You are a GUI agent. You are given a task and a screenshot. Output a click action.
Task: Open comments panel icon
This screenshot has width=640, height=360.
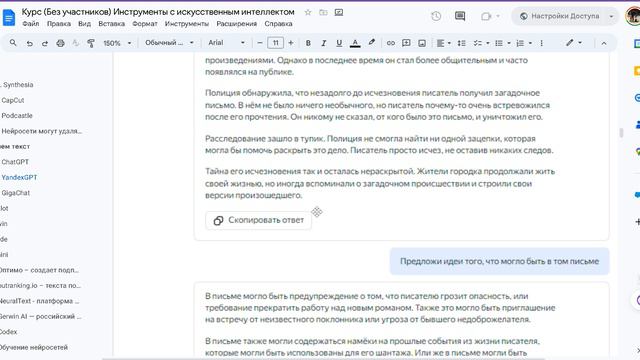tap(460, 16)
